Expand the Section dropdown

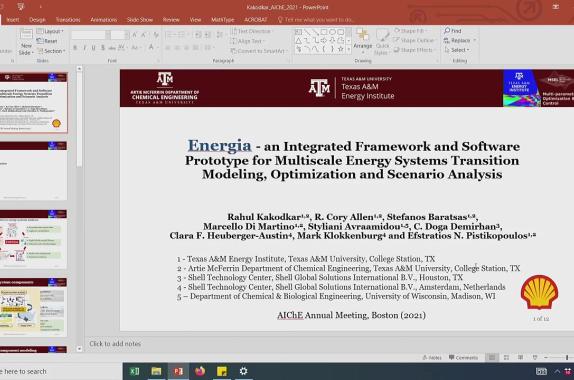(x=51, y=51)
